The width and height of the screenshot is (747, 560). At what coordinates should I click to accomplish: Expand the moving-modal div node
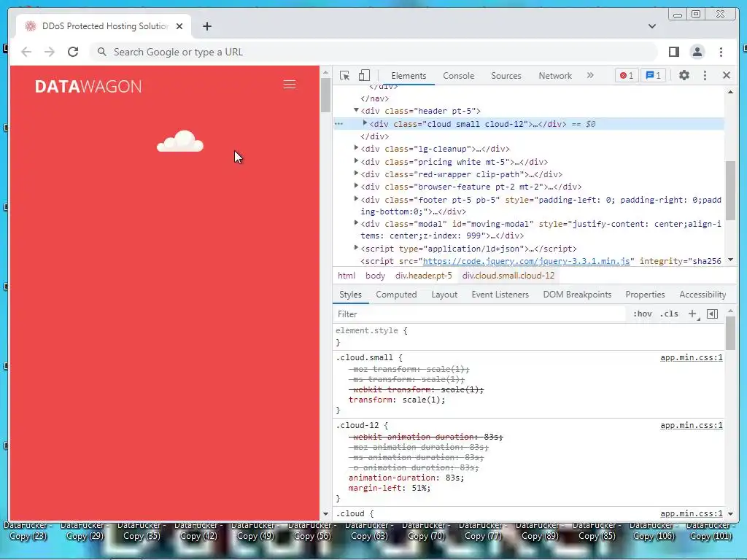tap(356, 223)
